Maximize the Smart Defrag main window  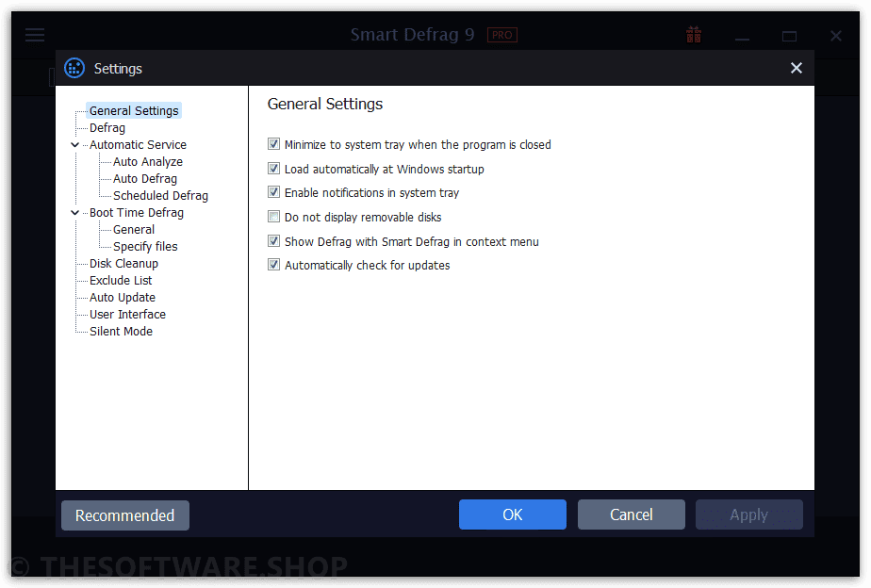[789, 37]
